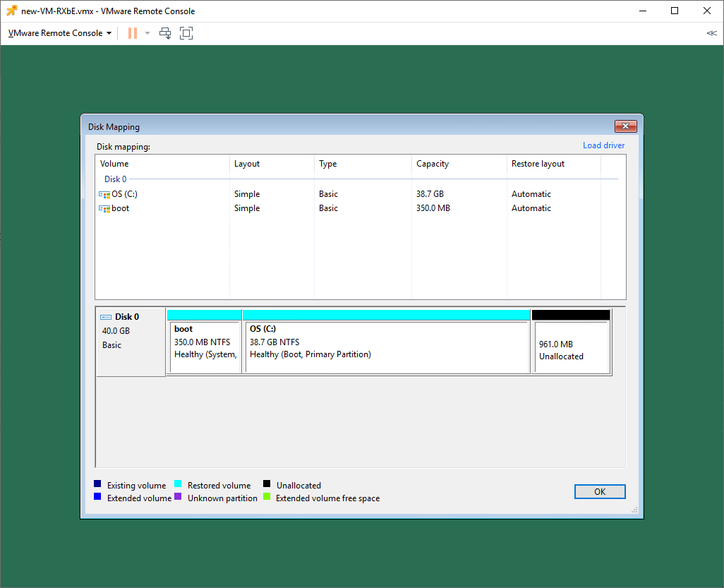Click the Load driver link
The image size is (724, 588).
[x=603, y=145]
